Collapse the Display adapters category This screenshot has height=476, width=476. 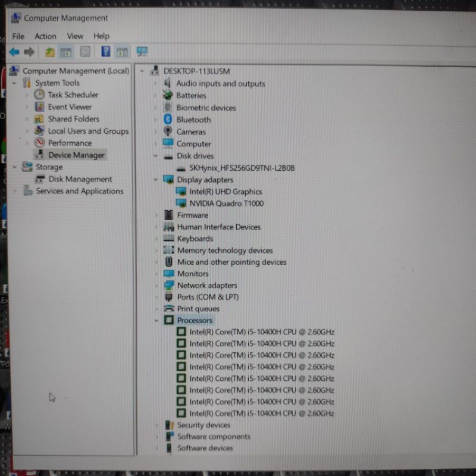pos(156,180)
